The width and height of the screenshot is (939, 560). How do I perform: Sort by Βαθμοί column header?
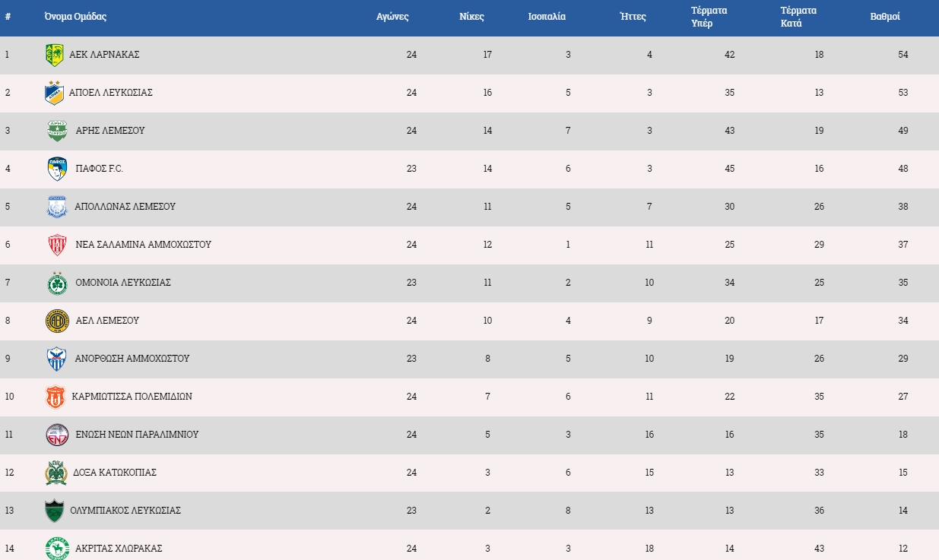click(x=885, y=16)
